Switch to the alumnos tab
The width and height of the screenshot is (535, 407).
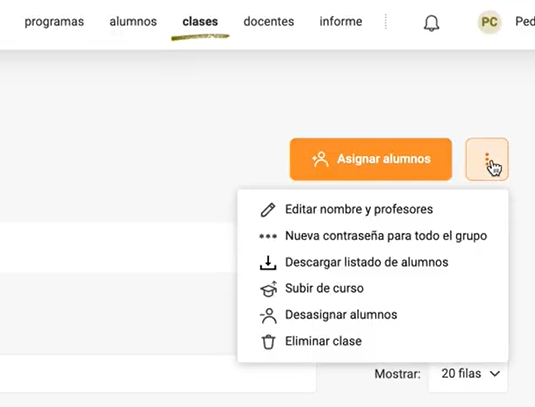coord(133,21)
